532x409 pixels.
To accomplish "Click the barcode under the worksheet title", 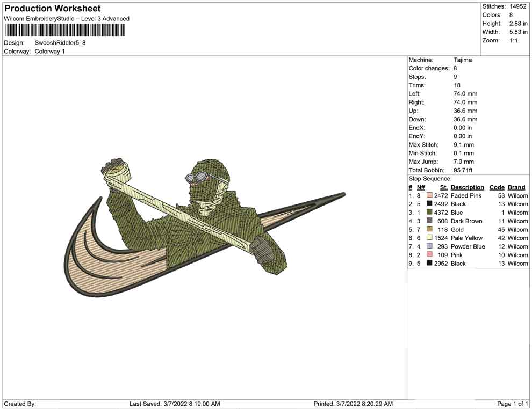I will [64, 31].
